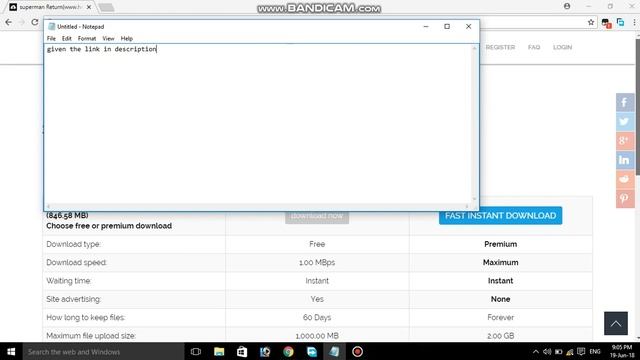640x360 pixels.
Task: Open the Edit menu in Notepad
Action: 67,38
